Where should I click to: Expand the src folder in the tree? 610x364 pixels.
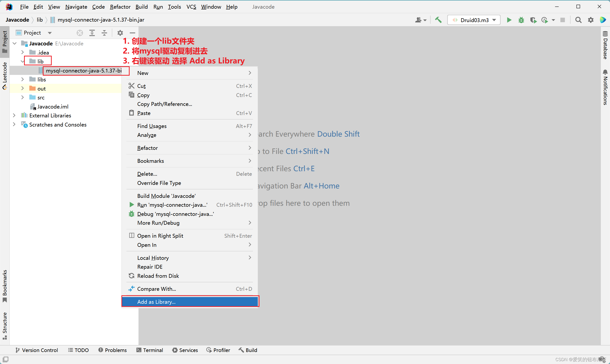[22, 97]
